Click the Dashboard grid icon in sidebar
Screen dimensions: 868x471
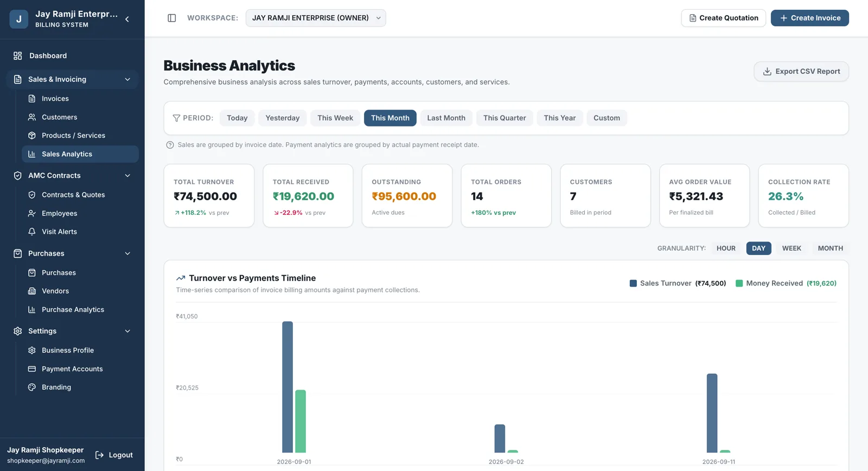18,56
